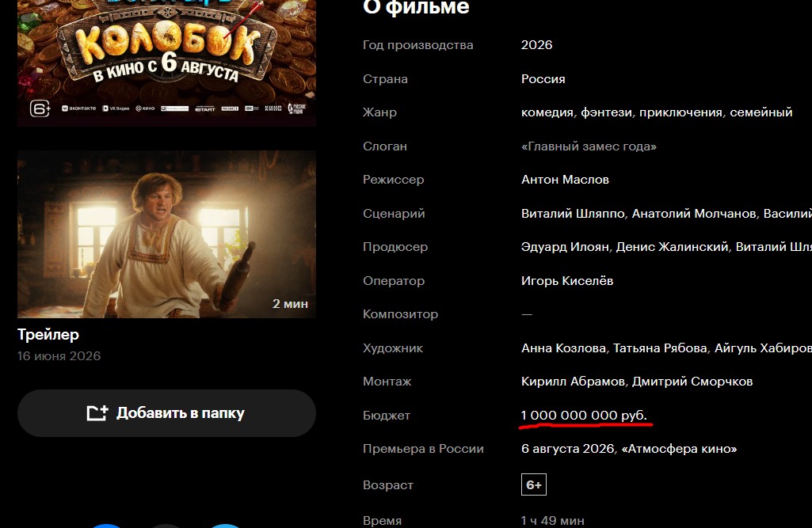Click the Бюджет row label

387,415
